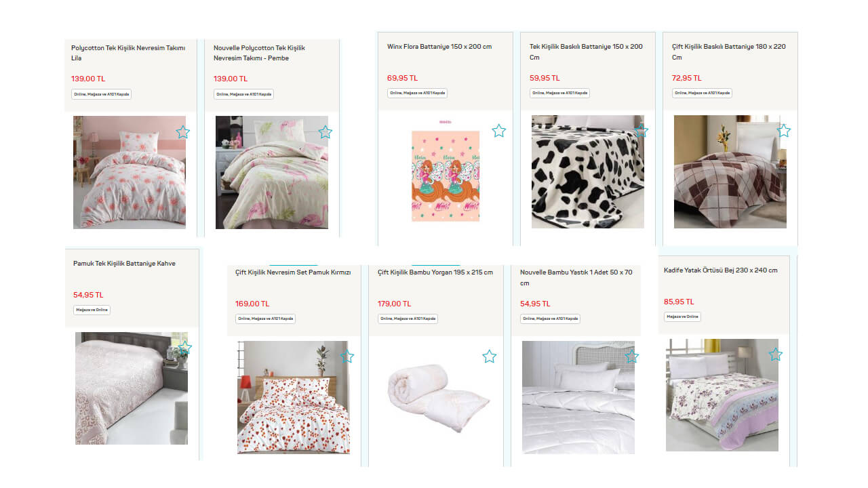Add Nouvelle Bambu Yastık to favorites

(632, 356)
